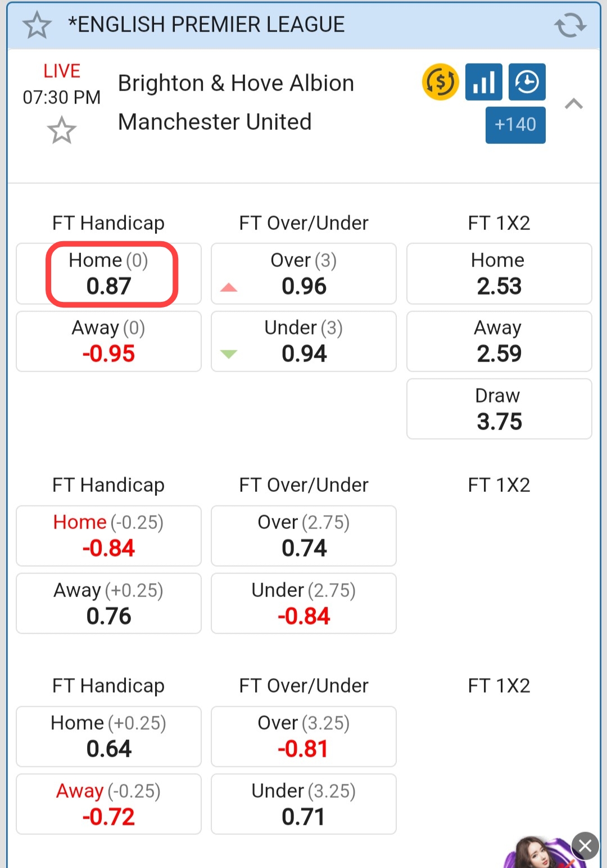Select FT 1X2 Draw at 3.75
Screen dimensions: 607x868
click(x=499, y=409)
